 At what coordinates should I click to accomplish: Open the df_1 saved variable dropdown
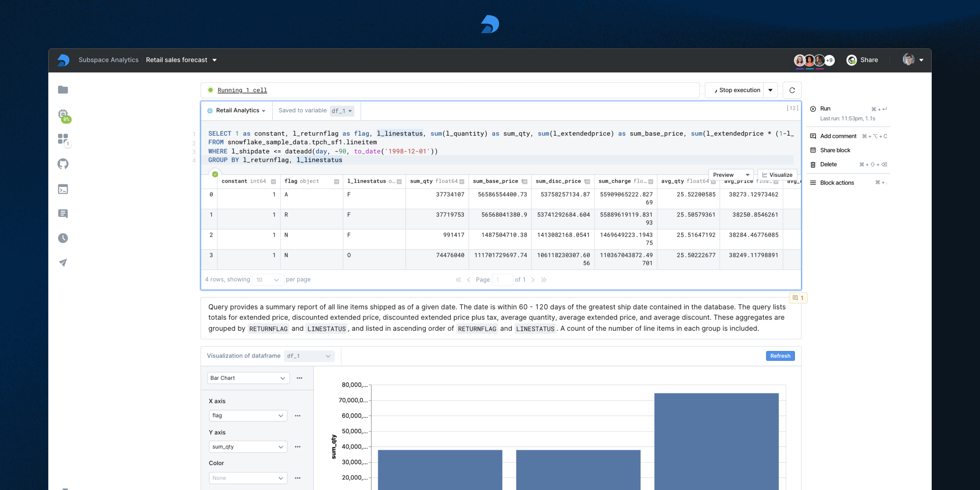click(341, 111)
